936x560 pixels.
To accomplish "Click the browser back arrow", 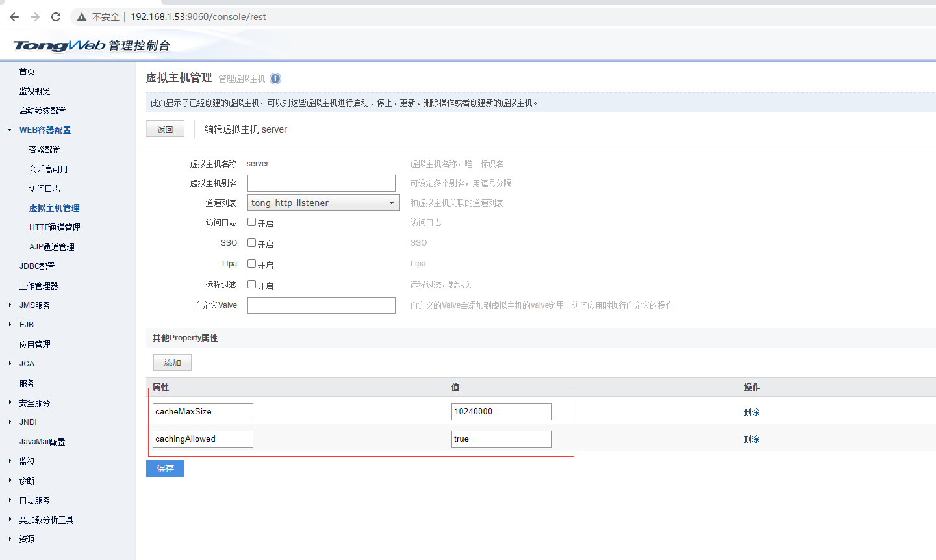I will pyautogui.click(x=14, y=17).
